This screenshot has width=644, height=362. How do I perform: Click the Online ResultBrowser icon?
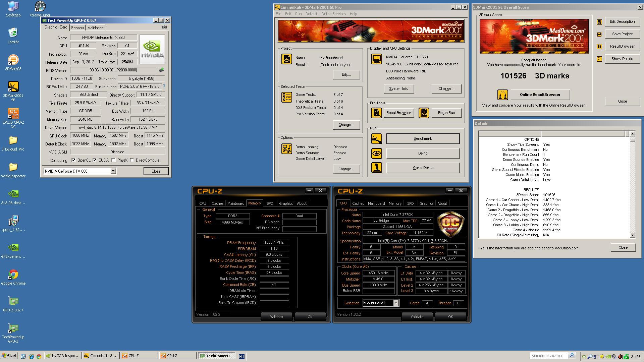coord(502,95)
